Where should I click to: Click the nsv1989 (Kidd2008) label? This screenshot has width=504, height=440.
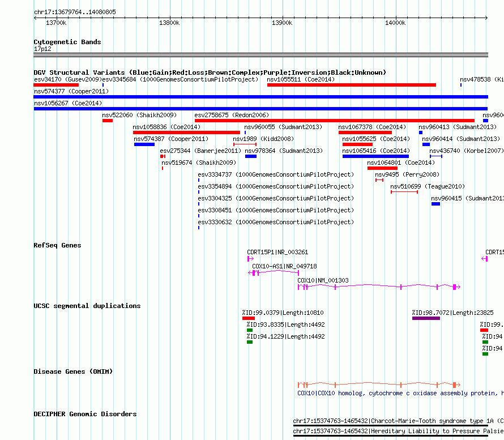pos(263,139)
